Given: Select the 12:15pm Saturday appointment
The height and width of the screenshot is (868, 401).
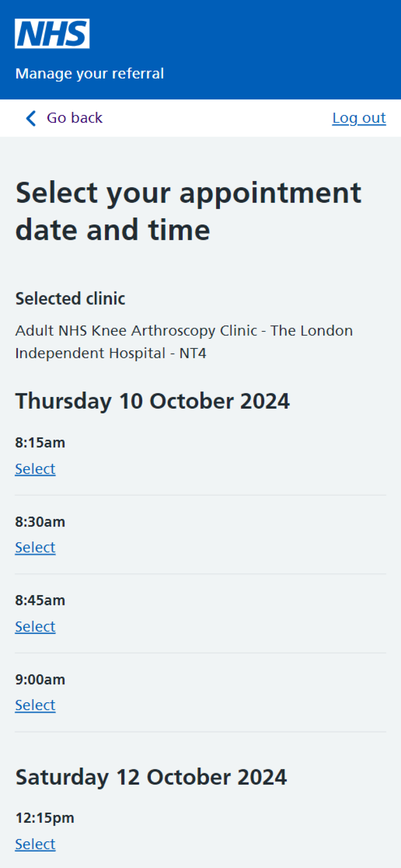Looking at the screenshot, I should tap(35, 844).
